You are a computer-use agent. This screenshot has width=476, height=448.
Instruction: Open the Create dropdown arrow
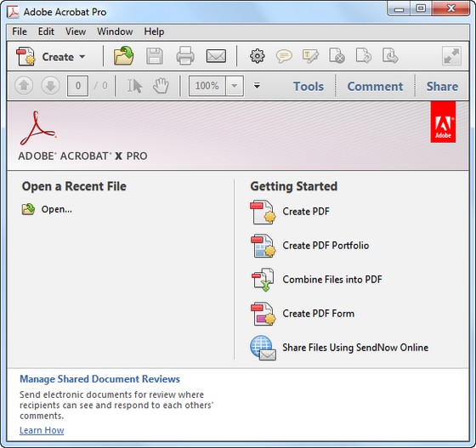(82, 56)
